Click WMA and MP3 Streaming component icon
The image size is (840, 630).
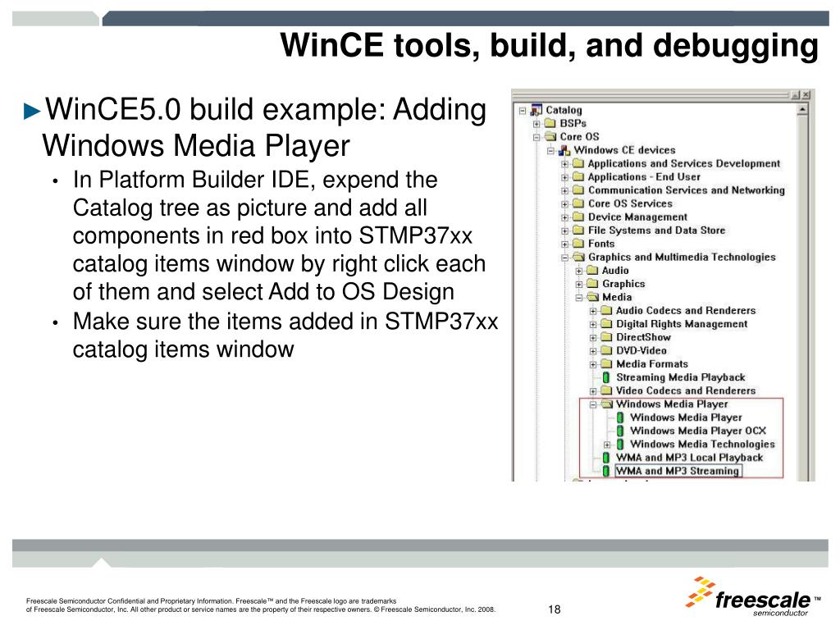[x=606, y=472]
